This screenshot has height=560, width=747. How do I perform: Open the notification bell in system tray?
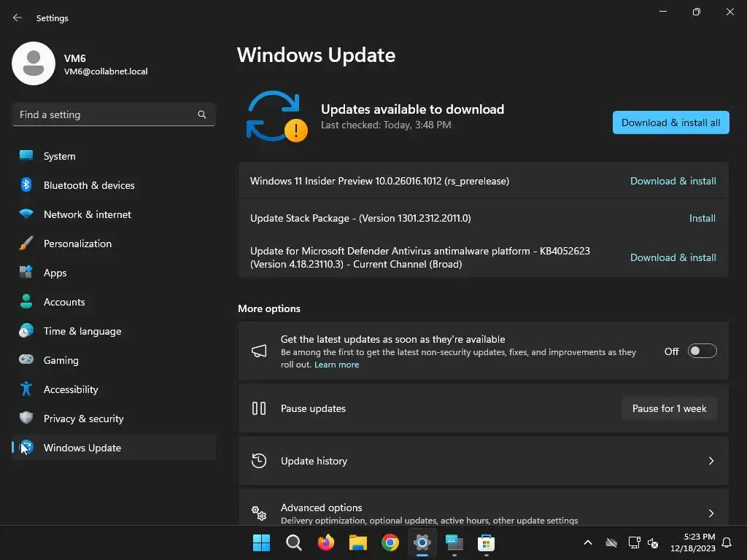pos(727,542)
